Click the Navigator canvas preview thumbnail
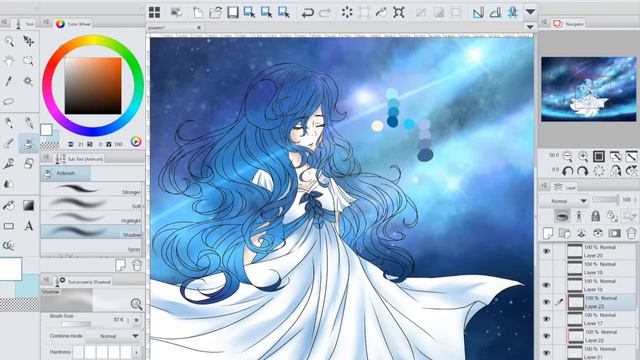The image size is (640, 360). point(589,89)
